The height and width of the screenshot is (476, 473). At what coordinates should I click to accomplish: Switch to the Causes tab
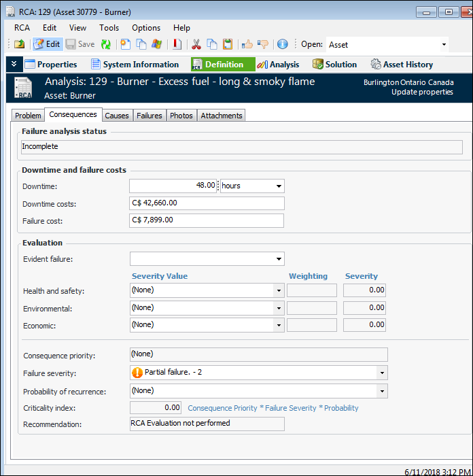coord(117,116)
